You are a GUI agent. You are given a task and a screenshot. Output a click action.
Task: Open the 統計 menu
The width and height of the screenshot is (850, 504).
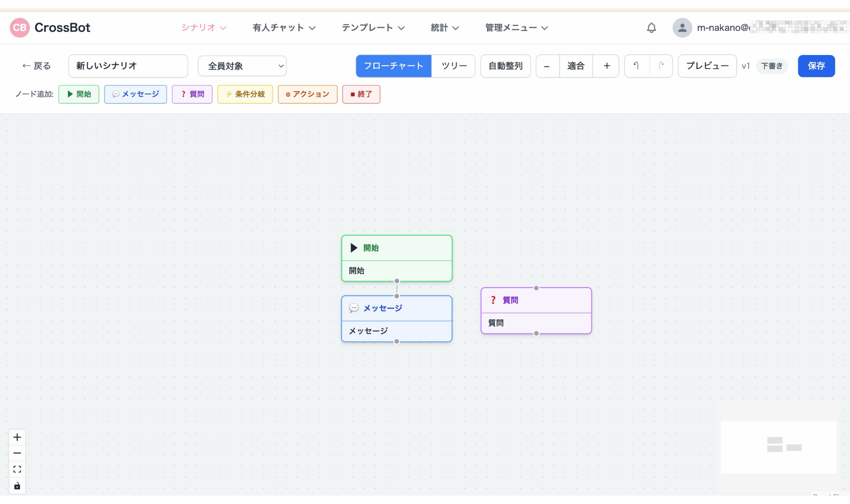click(x=444, y=28)
